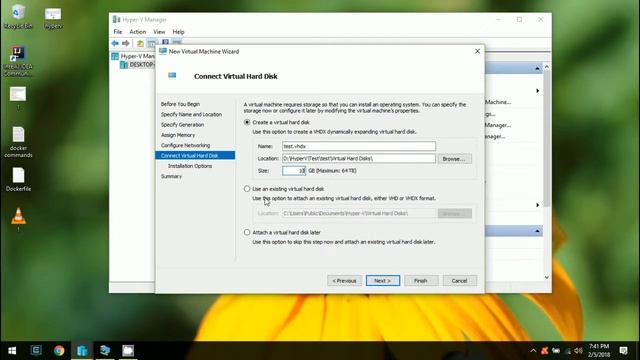Image resolution: width=640 pixels, height=360 pixels.
Task: Open Help menu in Hyper-V Manager
Action: tap(178, 32)
